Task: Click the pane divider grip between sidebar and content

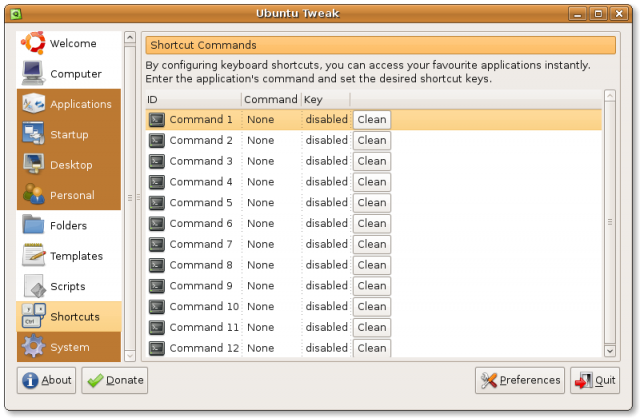Action: (138, 198)
